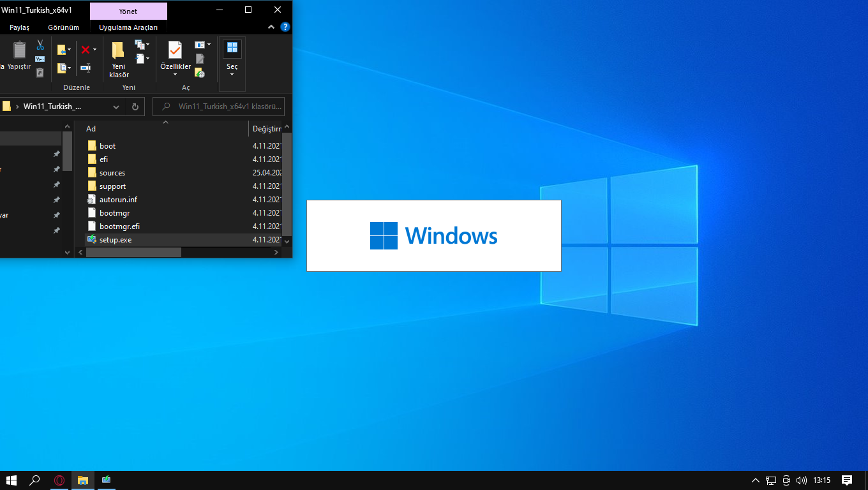Show hidden system tray icons
The image size is (868, 490).
tap(756, 480)
